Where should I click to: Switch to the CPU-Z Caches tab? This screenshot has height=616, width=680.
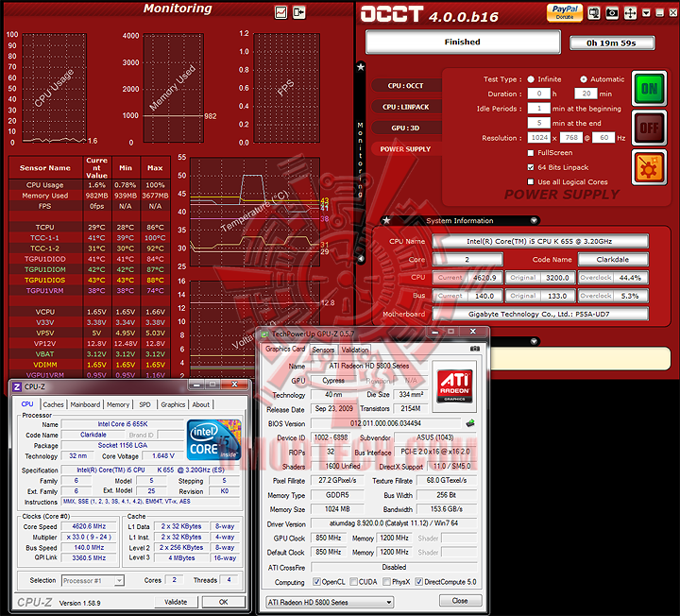pos(53,404)
